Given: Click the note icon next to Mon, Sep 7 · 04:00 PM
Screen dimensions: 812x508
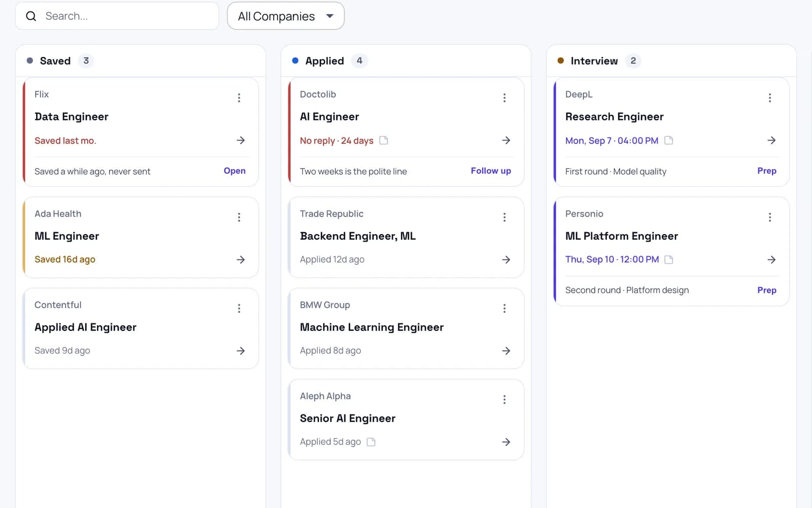Looking at the screenshot, I should click(669, 140).
